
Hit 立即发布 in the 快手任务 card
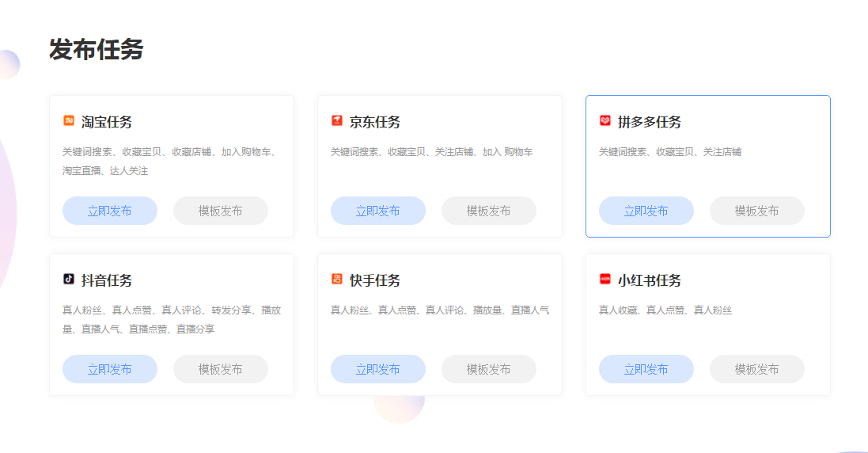(378, 369)
